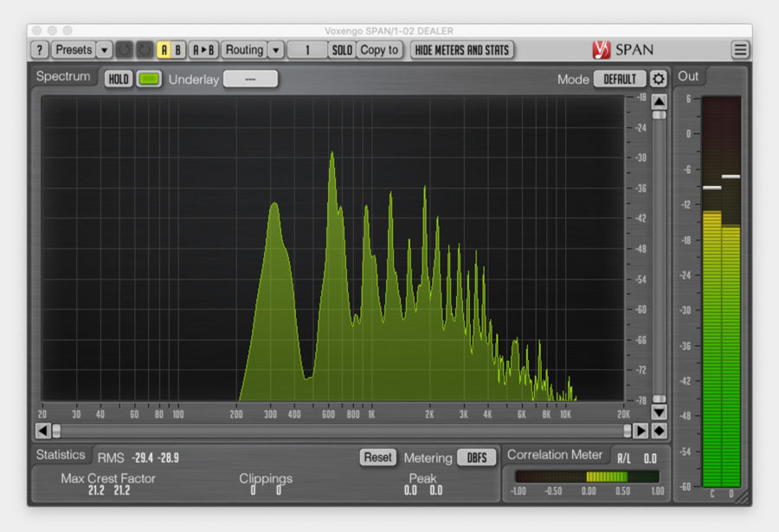Open the global options hamburger menu

740,49
